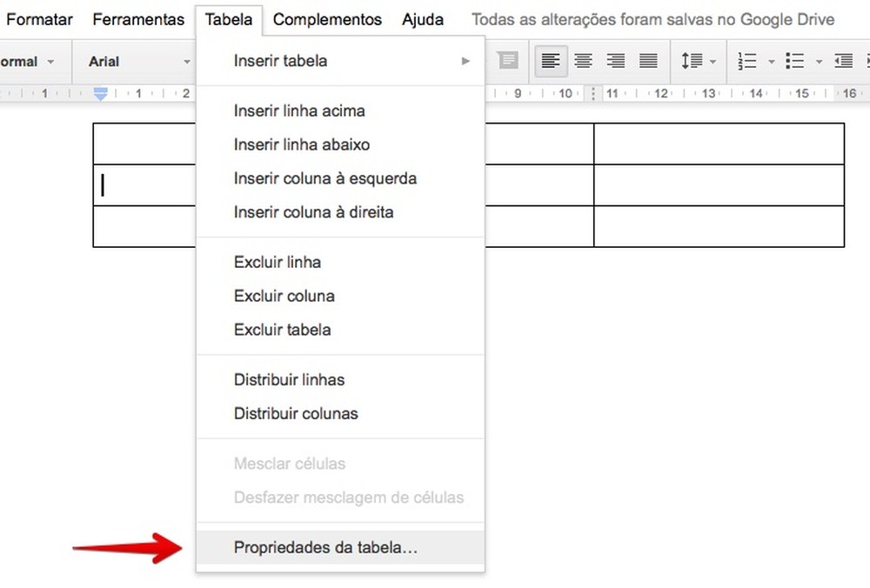Open the Ferramentas menu
The width and height of the screenshot is (870, 588).
[137, 18]
